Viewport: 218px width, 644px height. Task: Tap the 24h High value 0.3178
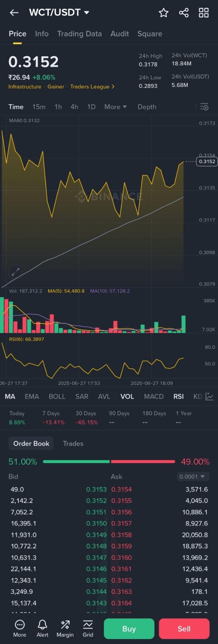[148, 64]
